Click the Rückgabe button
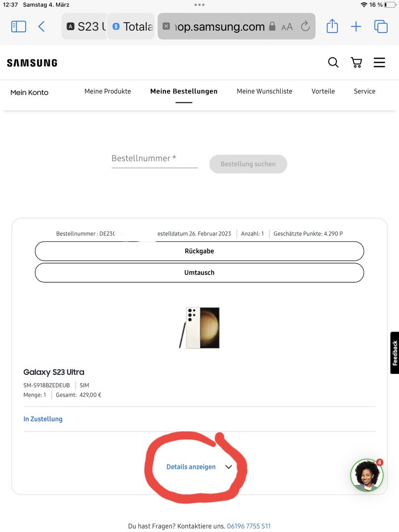The width and height of the screenshot is (399, 532). click(x=199, y=251)
